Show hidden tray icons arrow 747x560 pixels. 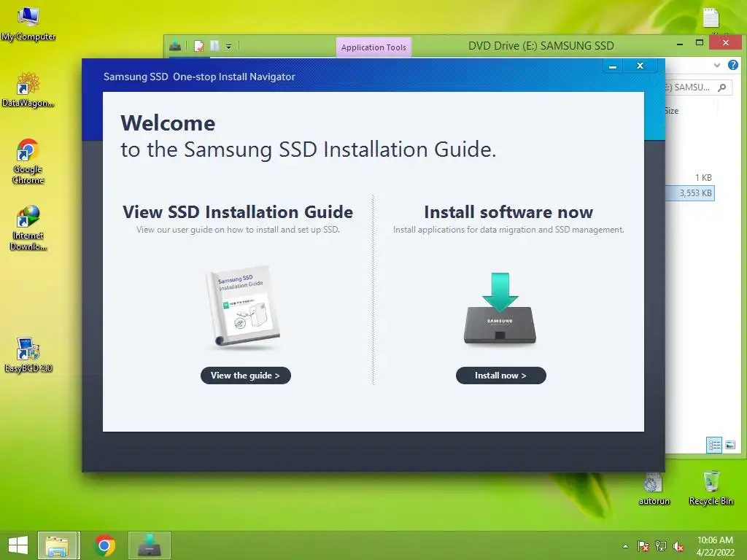coord(625,546)
